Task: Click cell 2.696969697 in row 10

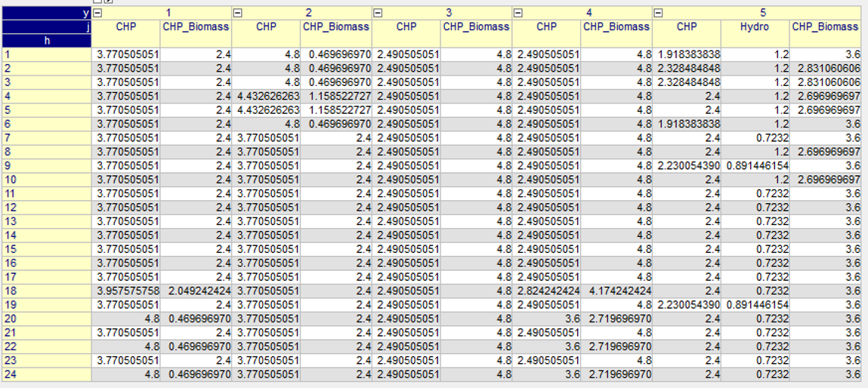Action: (x=826, y=180)
